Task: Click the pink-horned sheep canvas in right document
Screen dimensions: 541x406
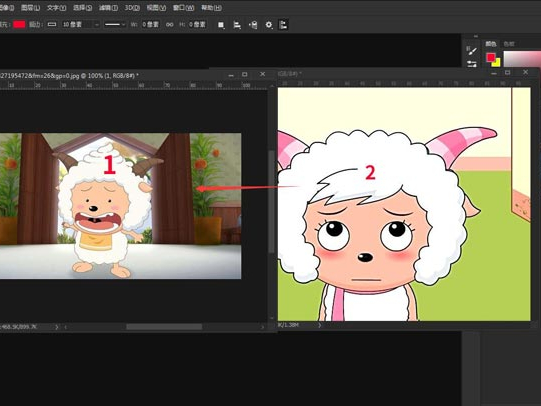Action: [x=404, y=204]
